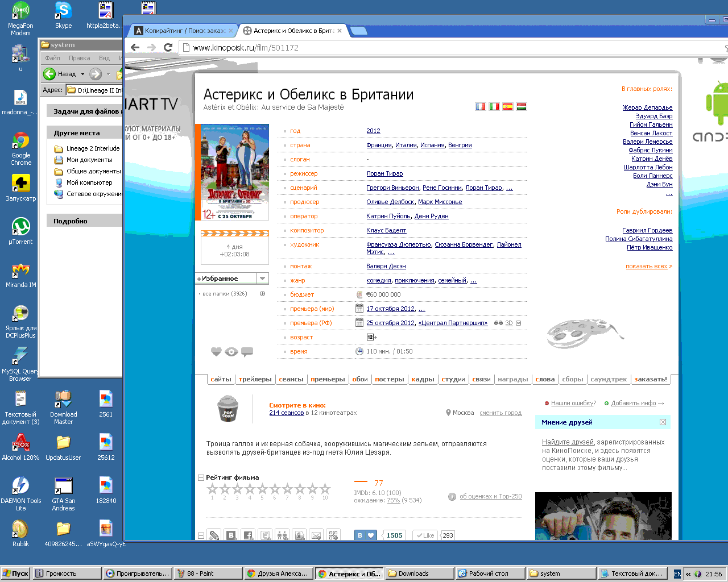728x582 pixels.
Task: Click the film poster thumbnail
Action: [235, 172]
